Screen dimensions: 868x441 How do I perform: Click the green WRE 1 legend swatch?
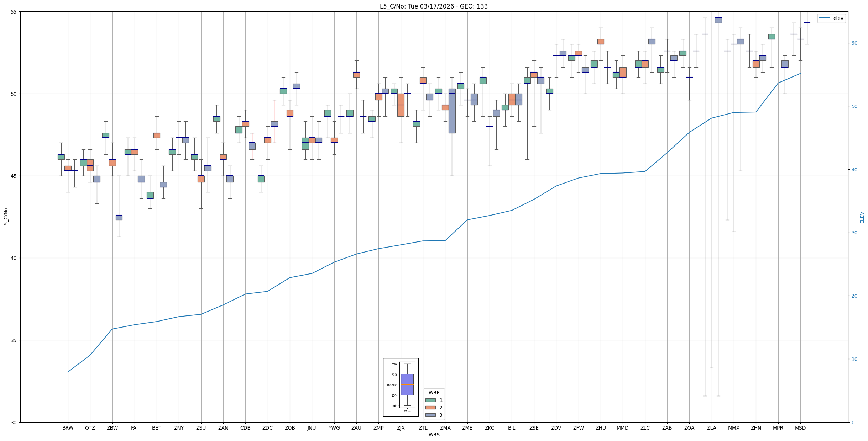click(x=430, y=400)
